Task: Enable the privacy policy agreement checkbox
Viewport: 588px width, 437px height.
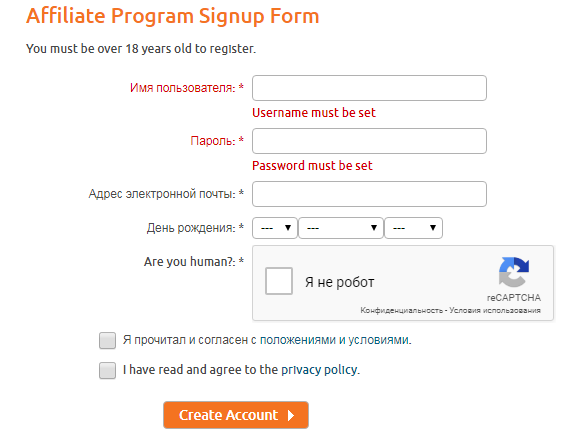Action: (x=107, y=370)
